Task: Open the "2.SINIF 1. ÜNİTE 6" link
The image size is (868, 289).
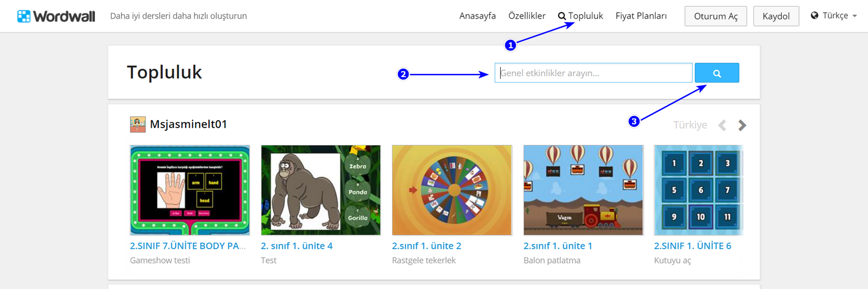Action: click(x=692, y=246)
